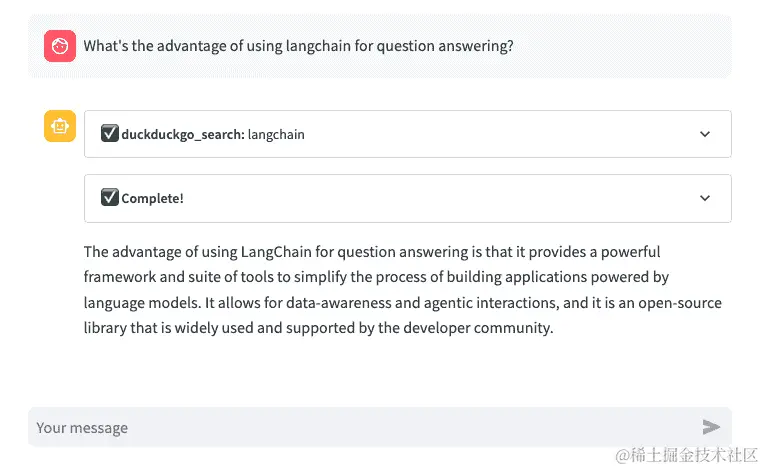Open the Complete! expander row
The image size is (764, 470).
[408, 198]
